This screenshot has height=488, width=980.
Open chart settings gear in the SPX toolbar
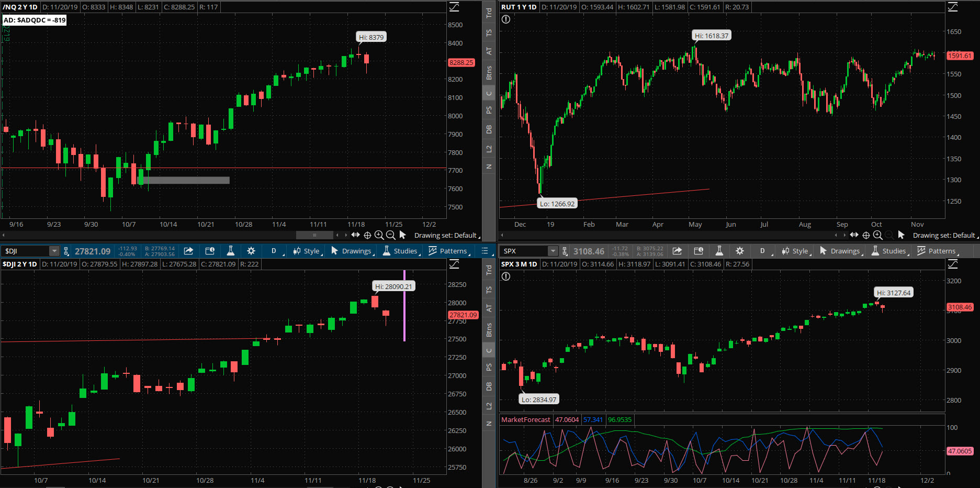pyautogui.click(x=740, y=251)
